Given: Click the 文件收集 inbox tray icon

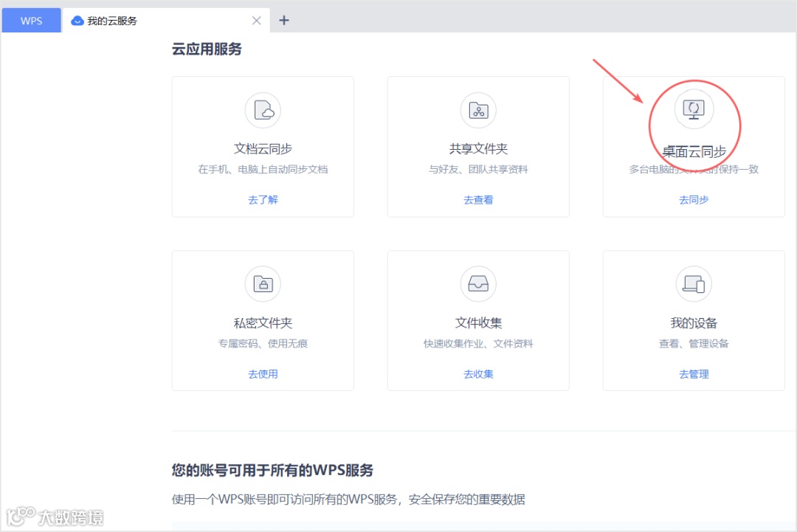Looking at the screenshot, I should click(x=478, y=284).
